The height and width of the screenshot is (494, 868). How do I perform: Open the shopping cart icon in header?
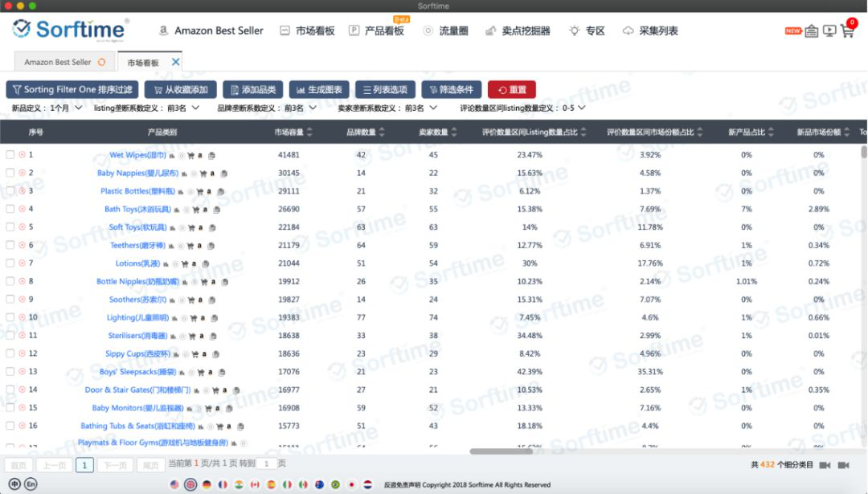[x=848, y=31]
